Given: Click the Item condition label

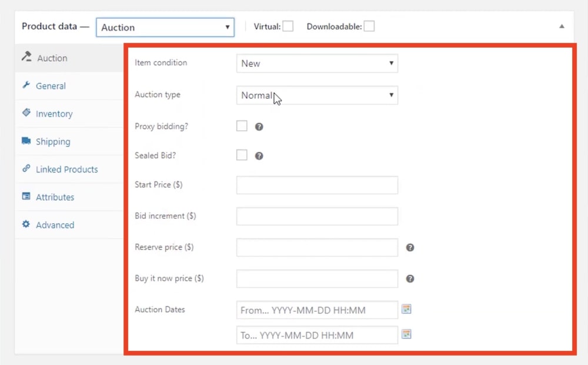Looking at the screenshot, I should tap(161, 63).
